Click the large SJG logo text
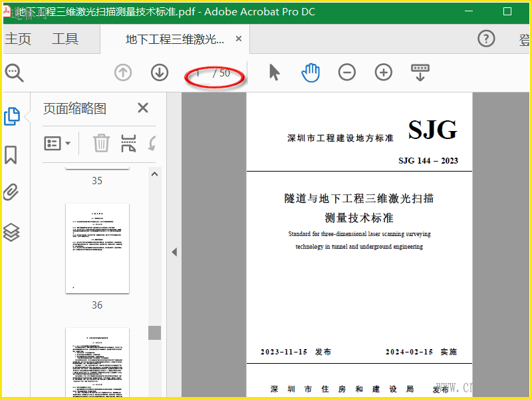This screenshot has height=399, width=532. coord(433,130)
